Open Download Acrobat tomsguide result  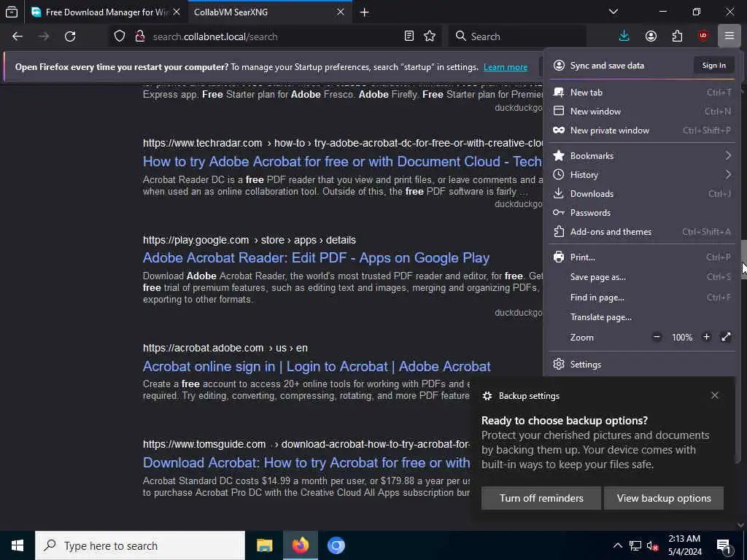click(306, 463)
